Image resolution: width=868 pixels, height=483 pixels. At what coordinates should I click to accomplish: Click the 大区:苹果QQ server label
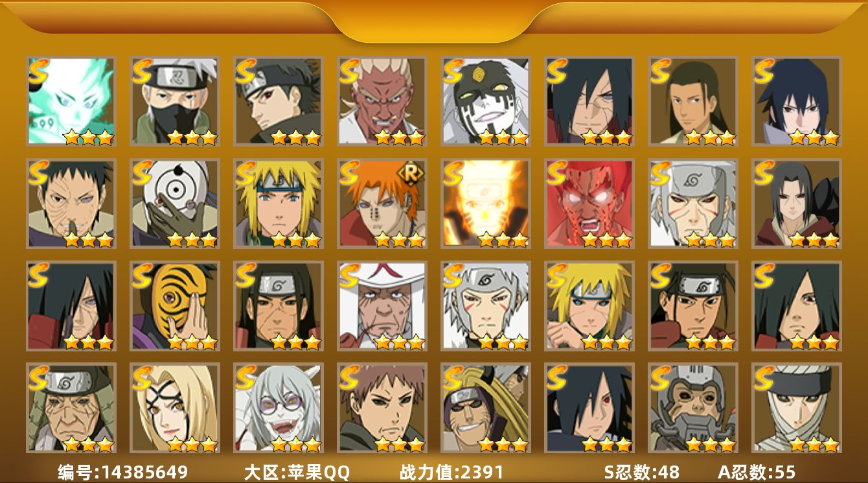297,472
